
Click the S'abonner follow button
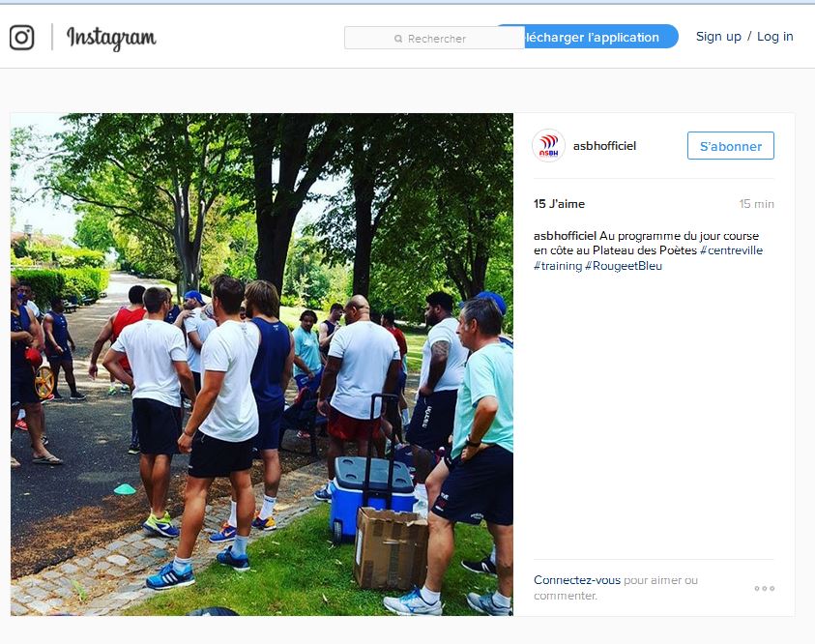click(730, 146)
